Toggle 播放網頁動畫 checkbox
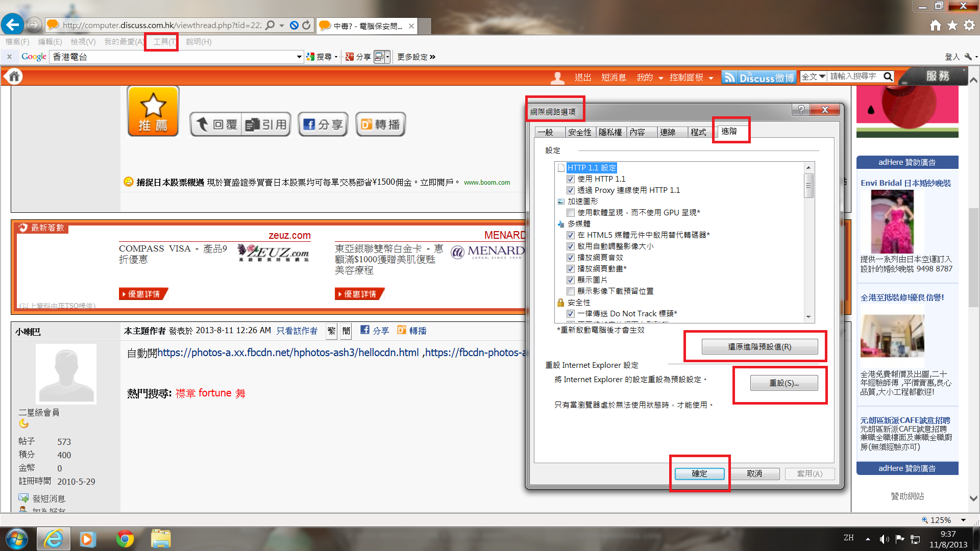This screenshot has height=551, width=980. pos(571,269)
